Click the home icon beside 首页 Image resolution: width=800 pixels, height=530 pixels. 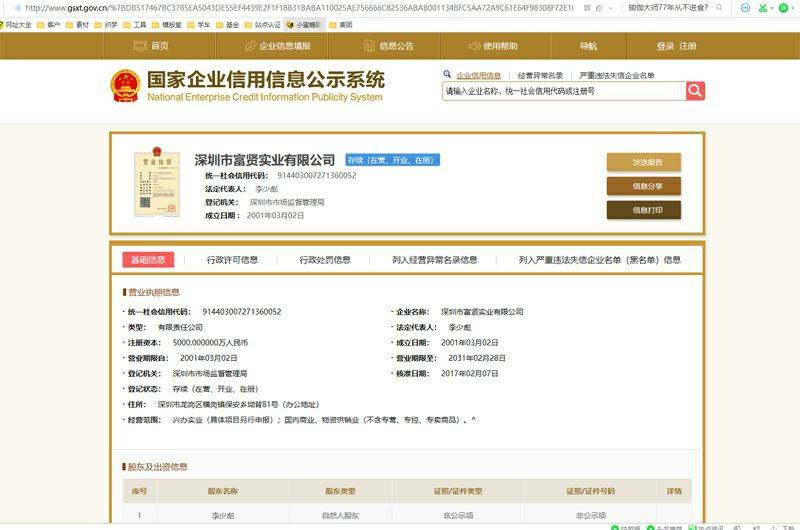coord(139,46)
